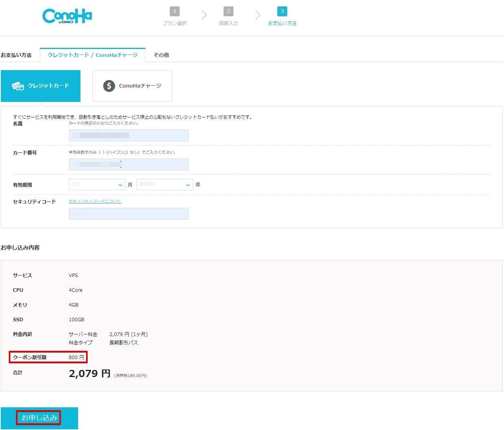
Task: Click the ConoHa logo
Action: [67, 16]
